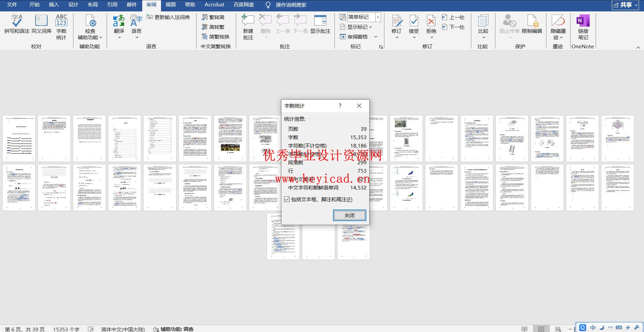Toggle punctuation mode in IME toolbar
644x332 pixels.
[610, 328]
